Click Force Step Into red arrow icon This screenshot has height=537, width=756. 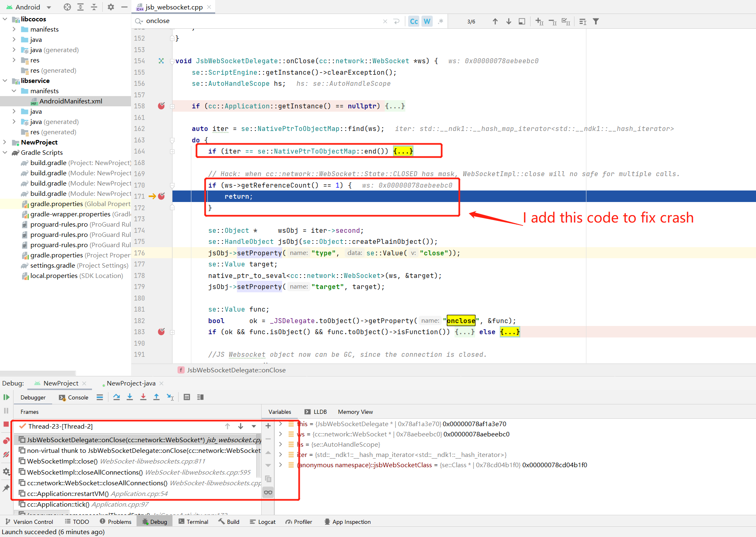point(143,397)
